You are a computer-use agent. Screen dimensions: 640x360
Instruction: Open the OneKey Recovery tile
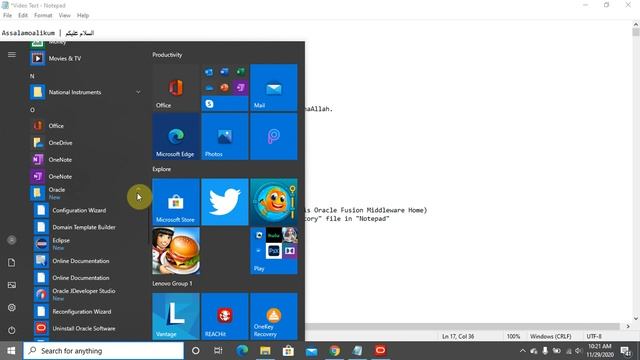(x=274, y=316)
